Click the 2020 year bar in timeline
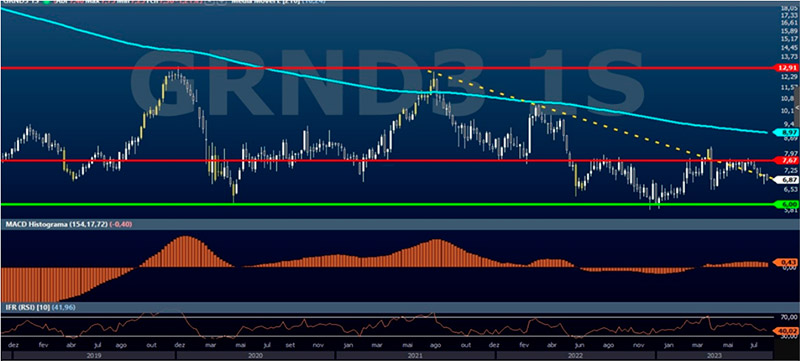800x361 pixels. pos(255,354)
